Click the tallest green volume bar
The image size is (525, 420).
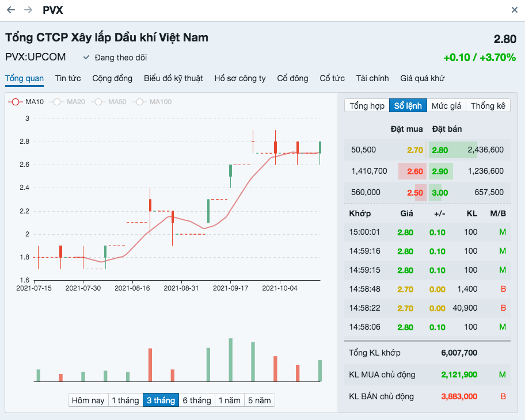point(231,360)
